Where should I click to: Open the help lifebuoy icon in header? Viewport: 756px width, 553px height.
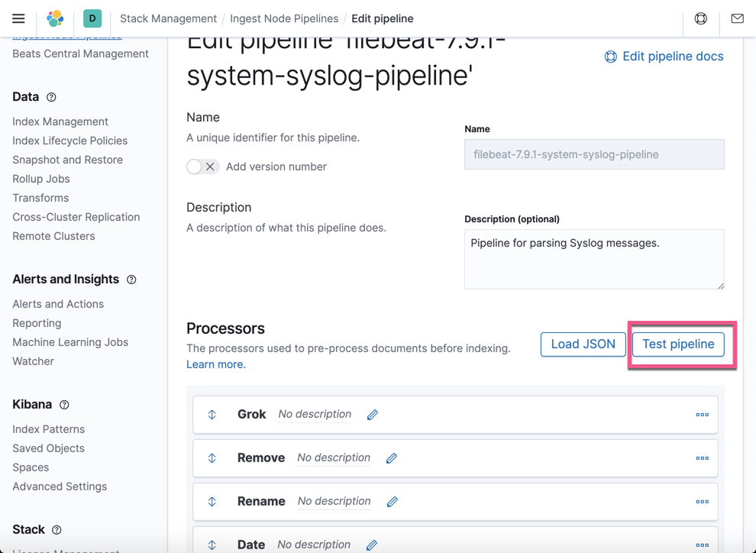(700, 18)
